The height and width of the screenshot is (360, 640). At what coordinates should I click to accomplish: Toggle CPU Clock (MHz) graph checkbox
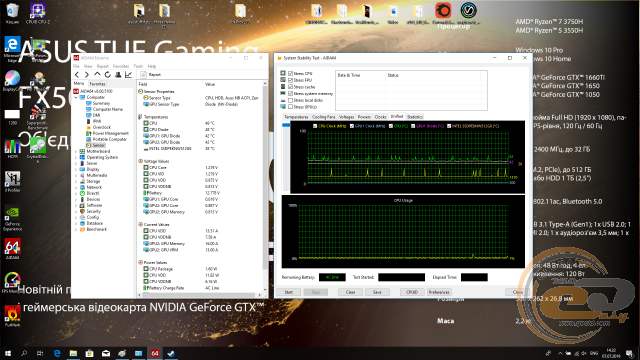315,126
